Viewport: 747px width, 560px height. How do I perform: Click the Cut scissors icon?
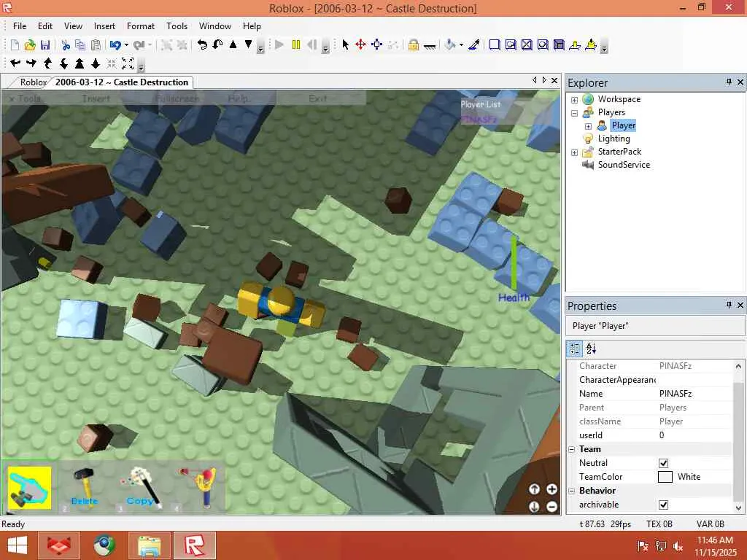pyautogui.click(x=66, y=44)
